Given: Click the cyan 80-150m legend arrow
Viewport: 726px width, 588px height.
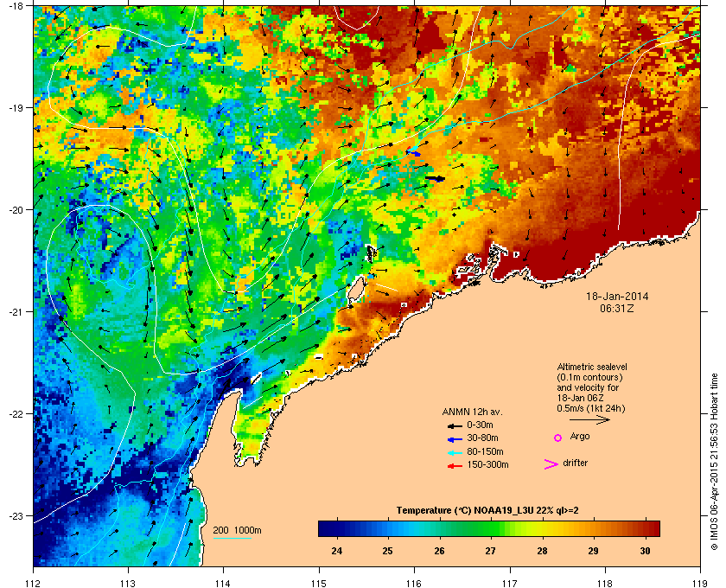Looking at the screenshot, I should coord(455,453).
